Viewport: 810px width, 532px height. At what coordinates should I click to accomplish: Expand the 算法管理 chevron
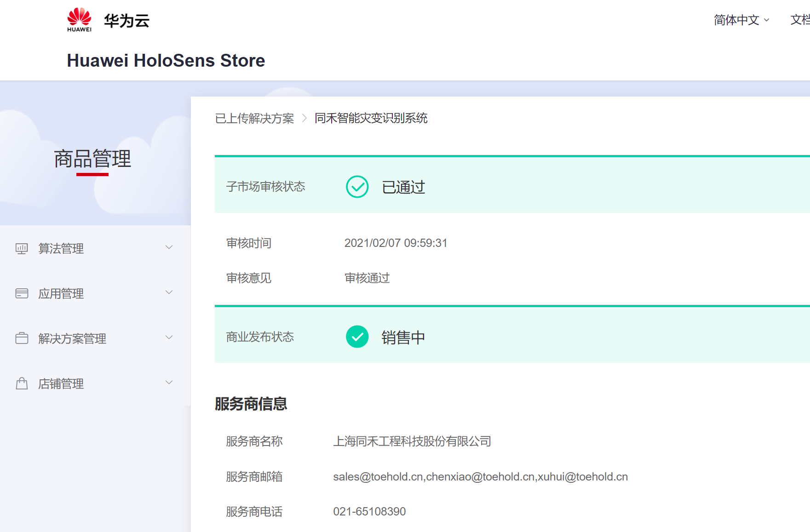click(169, 247)
